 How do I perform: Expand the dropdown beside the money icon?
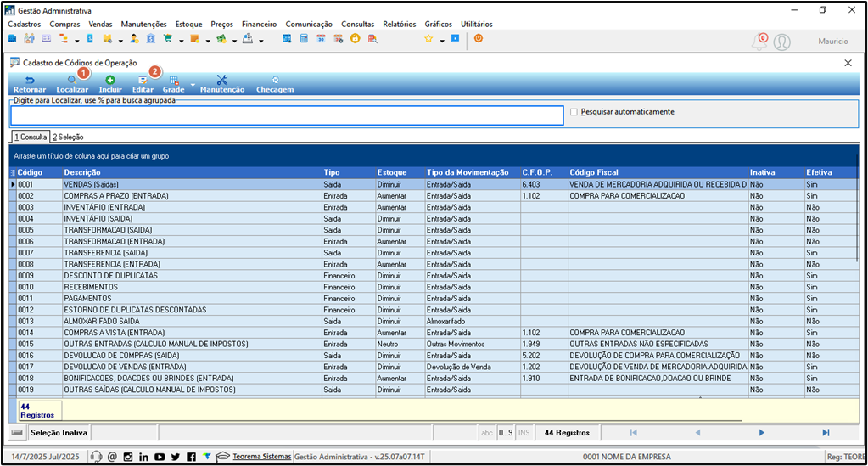click(x=235, y=41)
